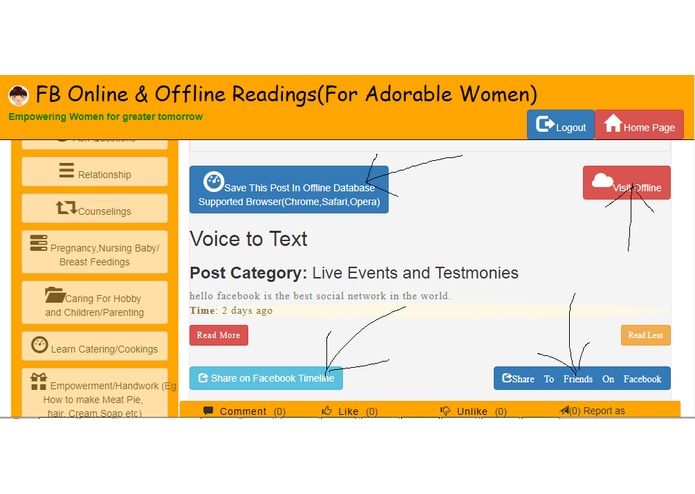The image size is (695, 494).
Task: Select Pregnancy, Nursing Baby/Breast Feedings category
Action: pos(95,252)
